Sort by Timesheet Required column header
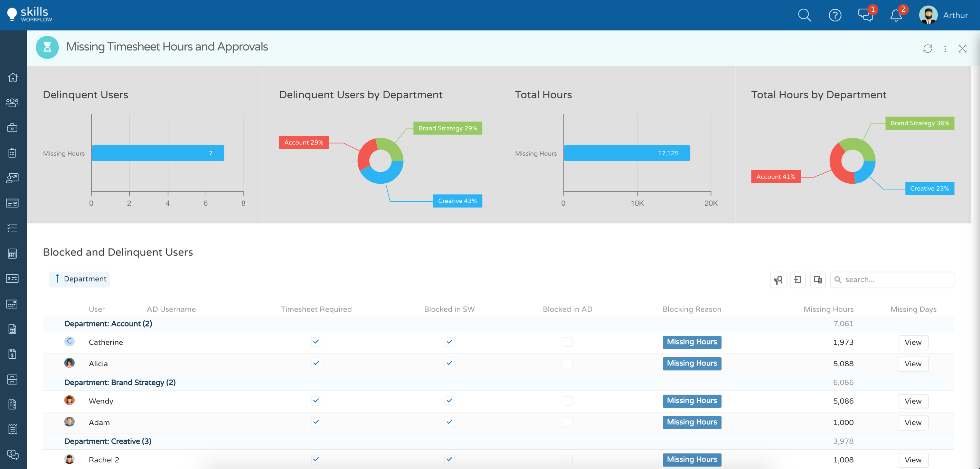Viewport: 980px width, 469px height. tap(316, 309)
